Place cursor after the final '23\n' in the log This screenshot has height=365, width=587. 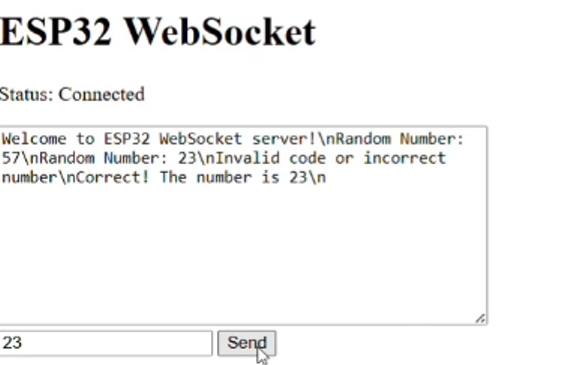click(x=327, y=177)
